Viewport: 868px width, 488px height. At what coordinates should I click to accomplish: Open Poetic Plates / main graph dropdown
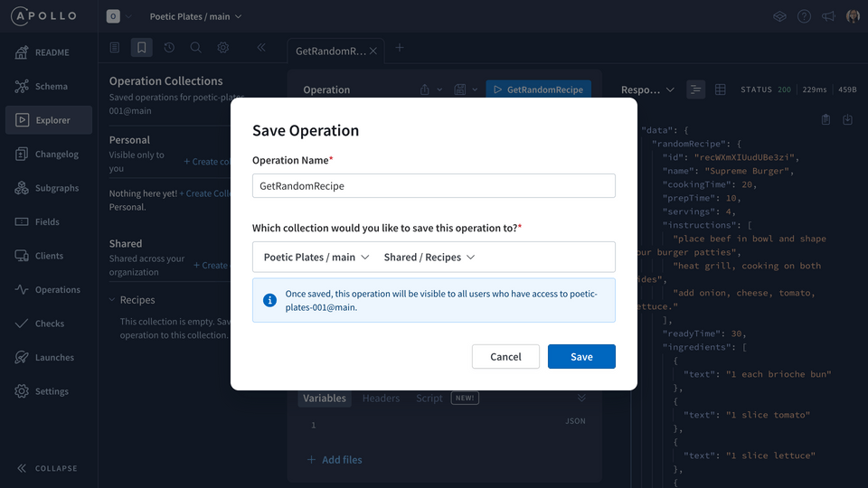click(x=195, y=16)
